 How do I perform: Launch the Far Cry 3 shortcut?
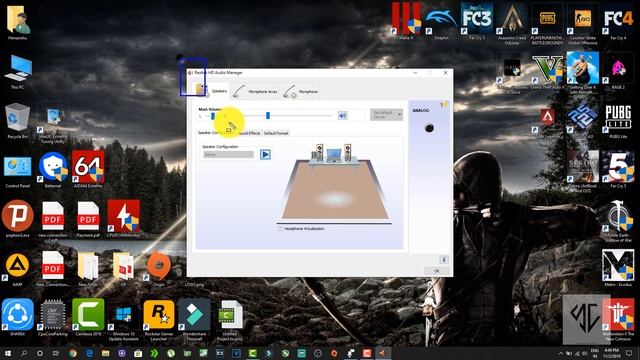(x=477, y=21)
